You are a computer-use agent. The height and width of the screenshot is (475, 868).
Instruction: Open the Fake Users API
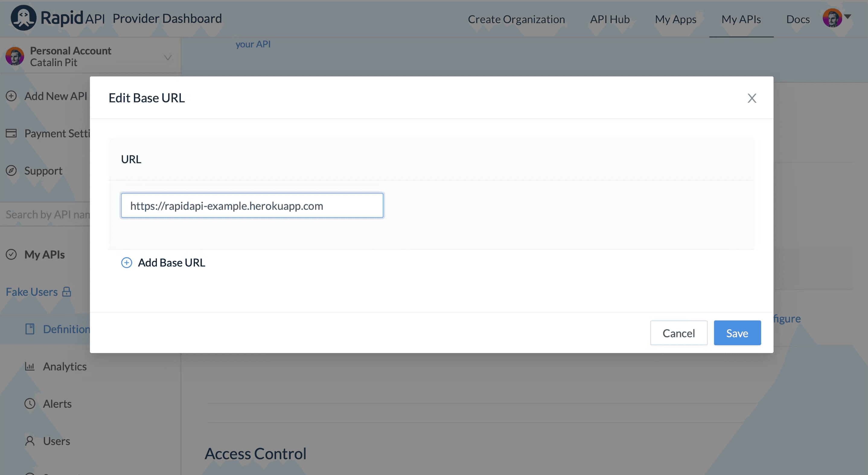32,292
